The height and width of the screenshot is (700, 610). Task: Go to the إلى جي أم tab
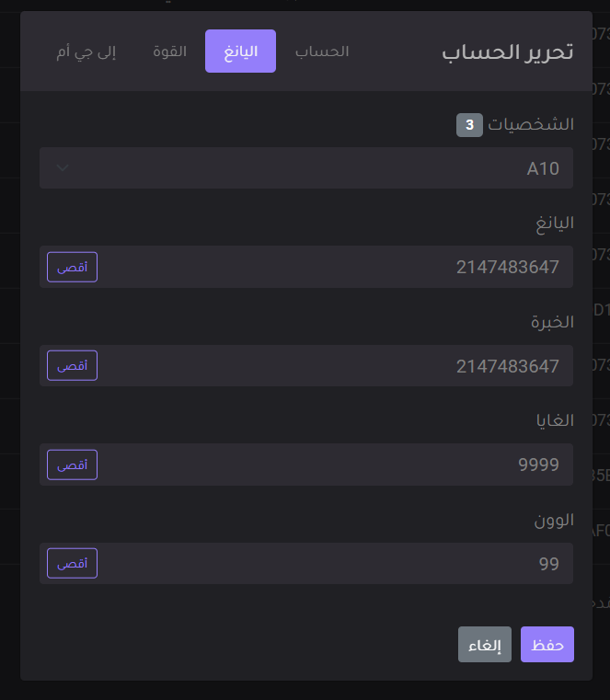[86, 52]
